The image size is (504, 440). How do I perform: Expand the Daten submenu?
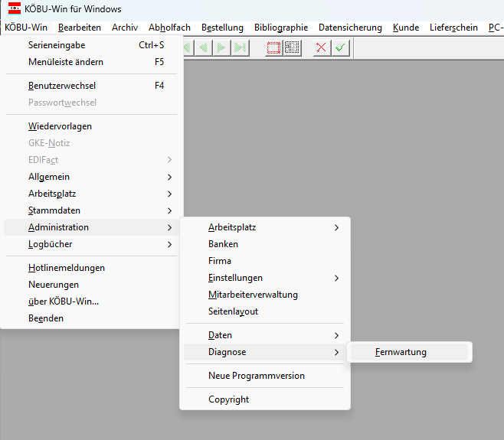tap(265, 335)
